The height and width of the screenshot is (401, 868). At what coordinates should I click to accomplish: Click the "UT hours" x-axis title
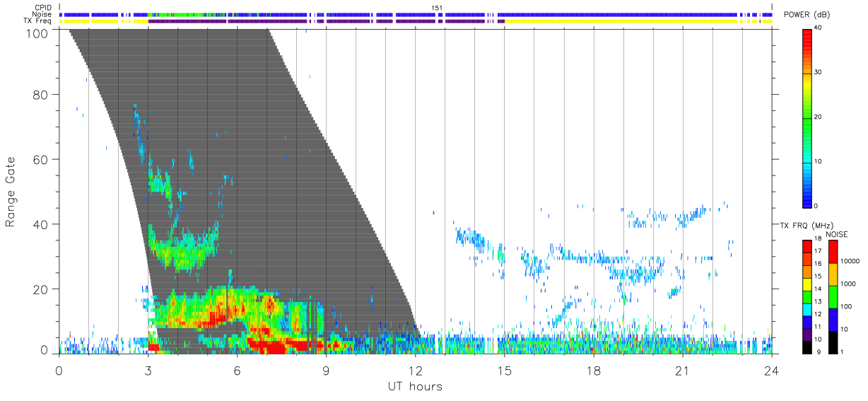tap(415, 387)
